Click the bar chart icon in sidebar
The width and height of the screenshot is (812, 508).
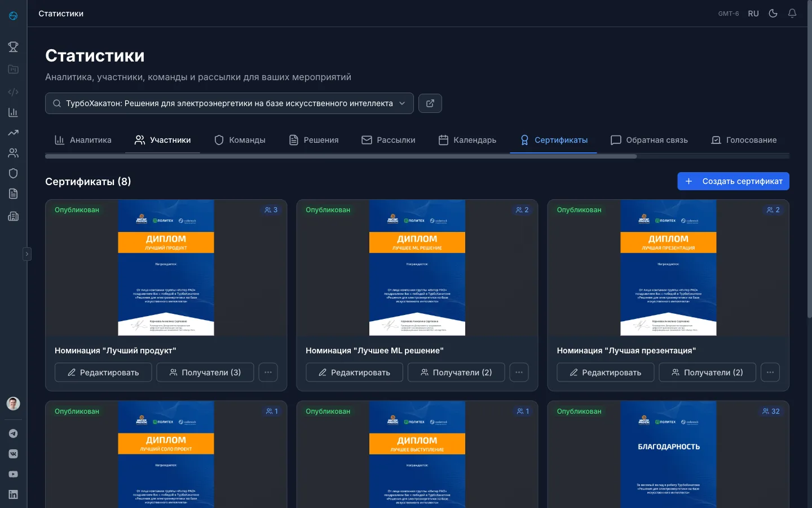(x=13, y=112)
